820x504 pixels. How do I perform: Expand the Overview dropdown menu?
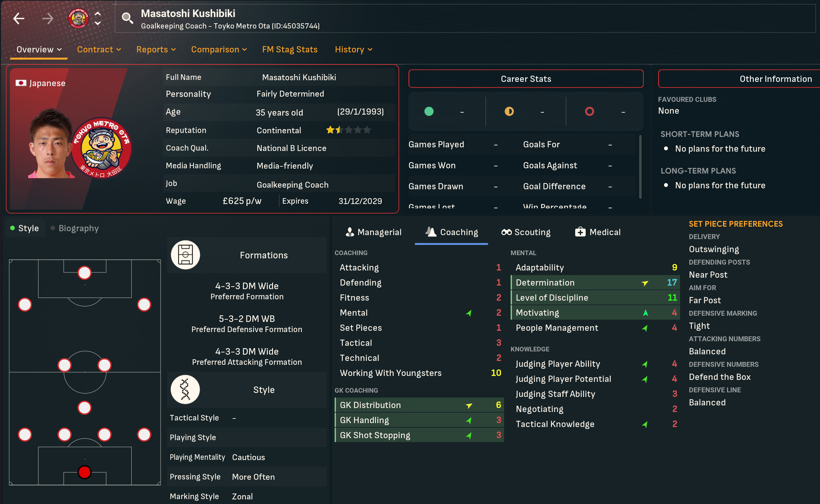click(x=39, y=49)
